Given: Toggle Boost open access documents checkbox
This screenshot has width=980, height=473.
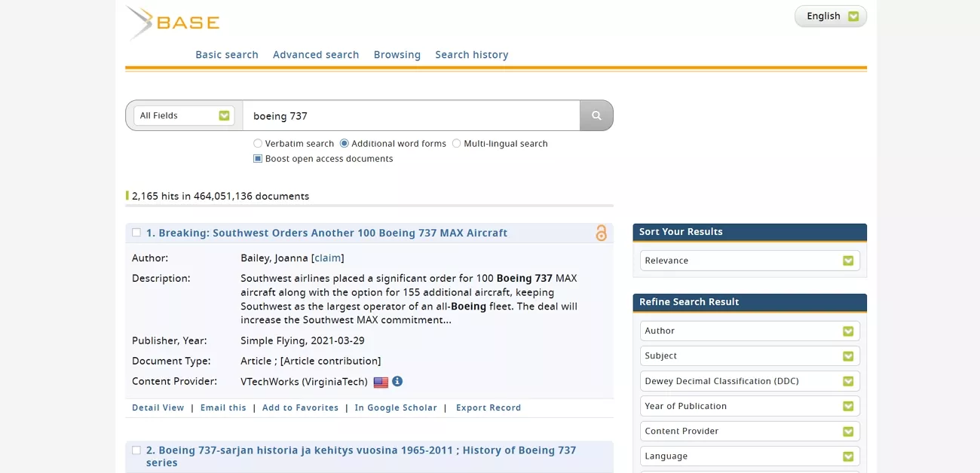Looking at the screenshot, I should [x=258, y=159].
